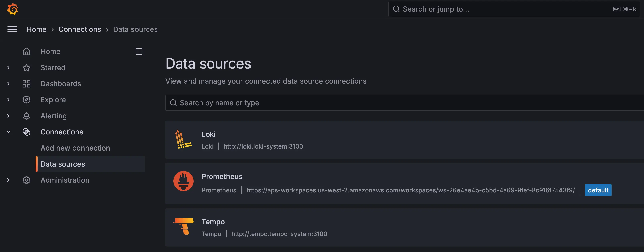Toggle the hamburger menu button
Screen dimensions: 644x252
tap(12, 29)
